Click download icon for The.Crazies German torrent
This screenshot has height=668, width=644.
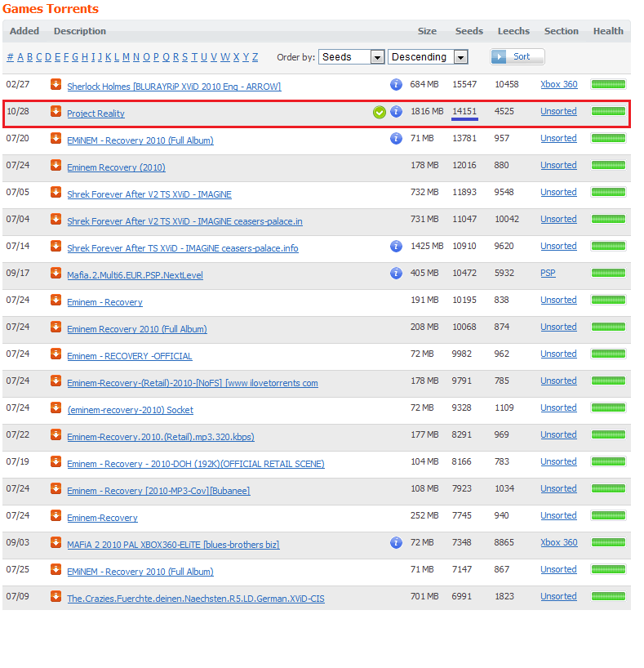[56, 596]
